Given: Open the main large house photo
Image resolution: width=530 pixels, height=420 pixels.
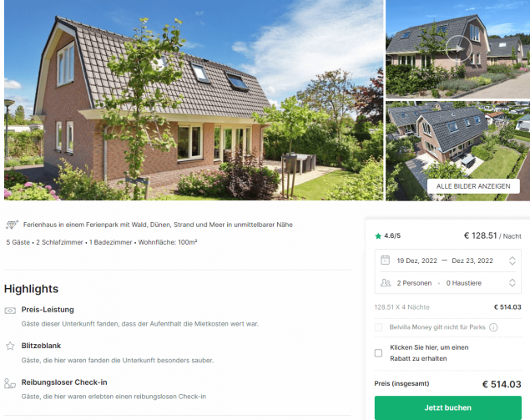Looking at the screenshot, I should point(194,100).
